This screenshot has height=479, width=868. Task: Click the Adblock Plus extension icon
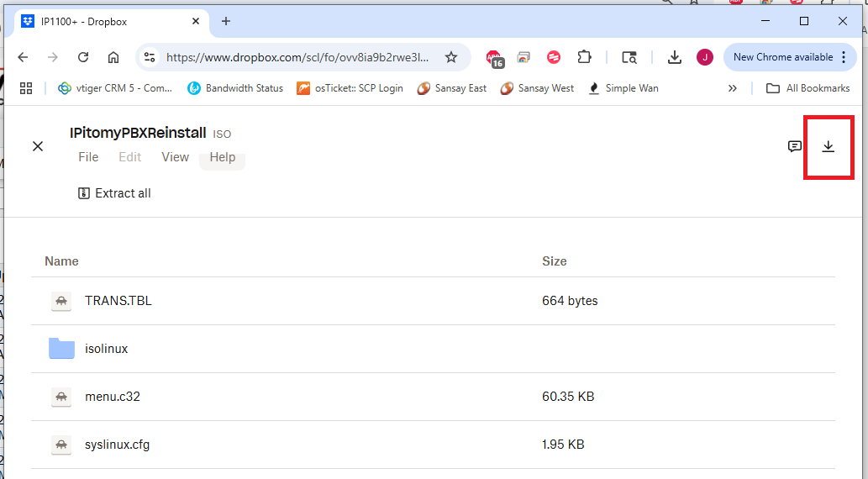[x=494, y=58]
